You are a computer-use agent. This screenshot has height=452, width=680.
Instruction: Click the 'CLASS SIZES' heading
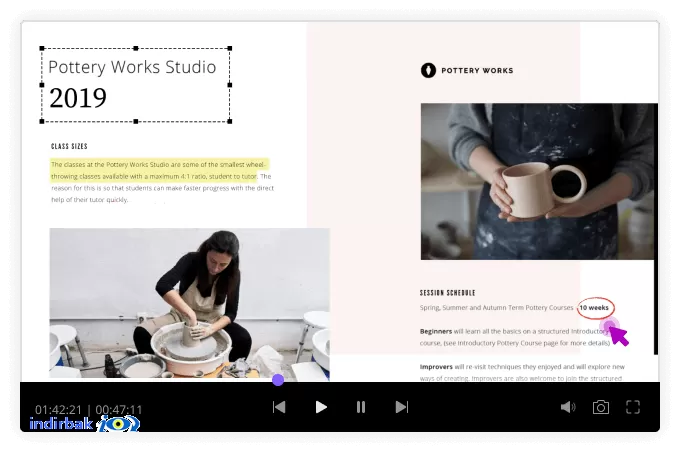point(69,146)
